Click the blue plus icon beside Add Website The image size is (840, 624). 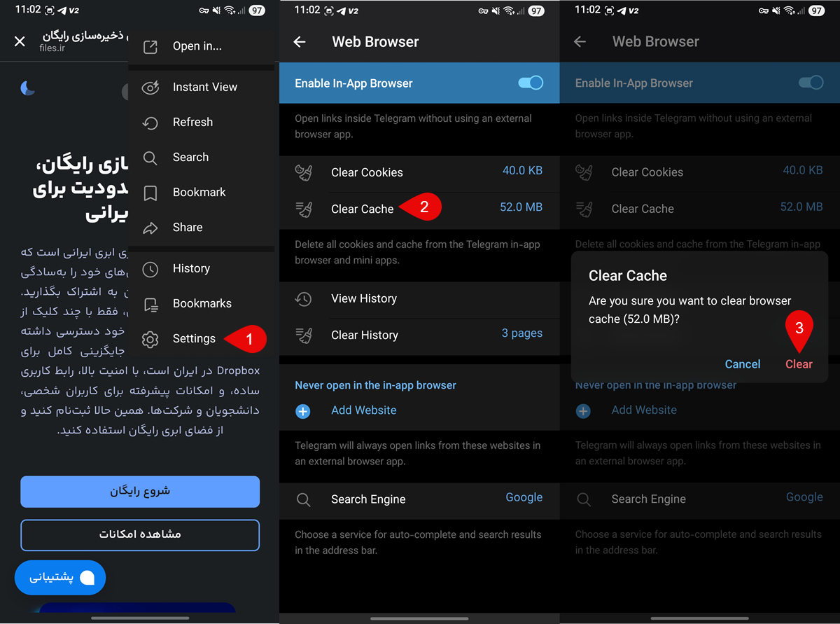pos(303,411)
